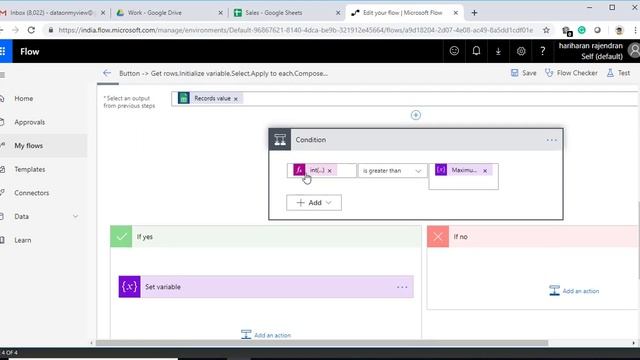Viewport: 640px width, 360px height.
Task: Click the horizontal scrollbar of canvas
Action: (322, 343)
